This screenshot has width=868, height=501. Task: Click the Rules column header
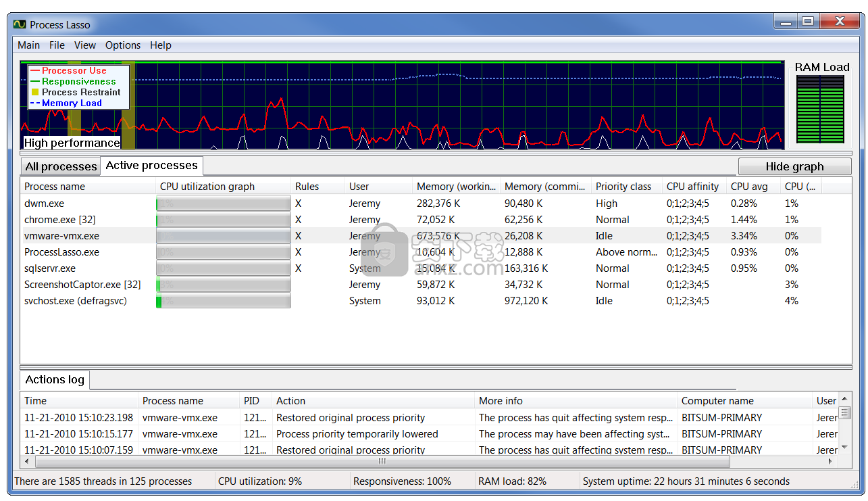click(x=317, y=187)
